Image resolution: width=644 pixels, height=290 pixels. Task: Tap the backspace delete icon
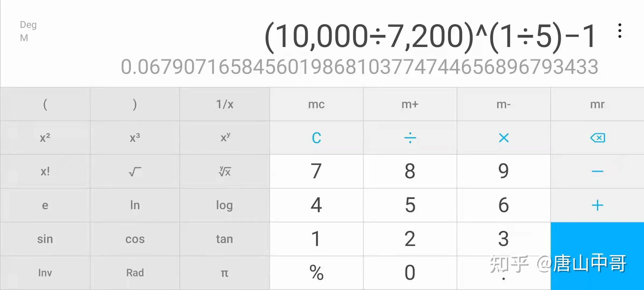pyautogui.click(x=597, y=138)
